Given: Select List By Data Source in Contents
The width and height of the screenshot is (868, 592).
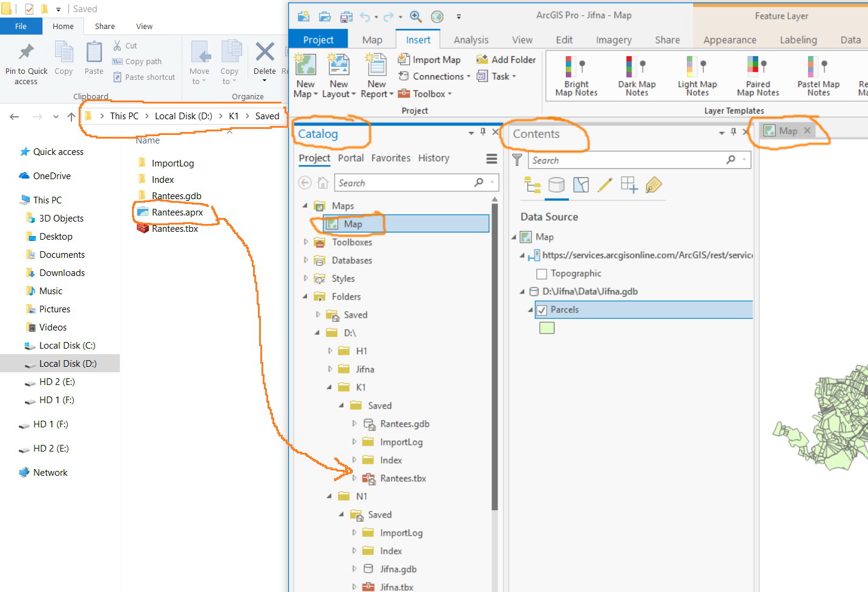Looking at the screenshot, I should (556, 185).
